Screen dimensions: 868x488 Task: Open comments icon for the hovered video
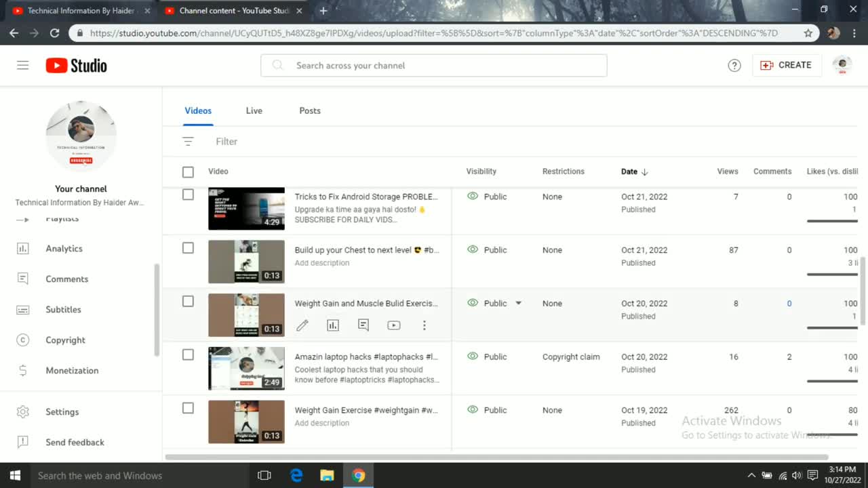tap(363, 325)
